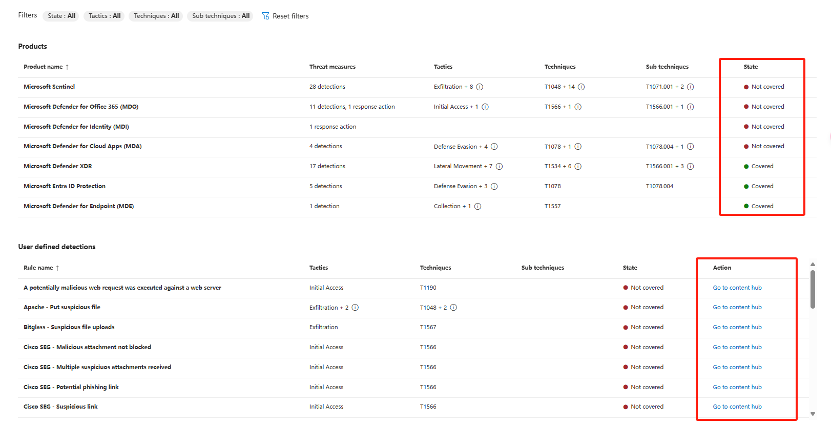Click the scrollbar down arrow in detections list
The height and width of the screenshot is (426, 832).
(812, 414)
